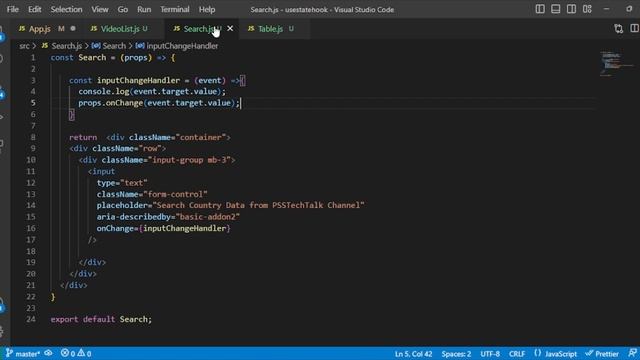Expand the Search symbol breadcrumb

pos(114,46)
